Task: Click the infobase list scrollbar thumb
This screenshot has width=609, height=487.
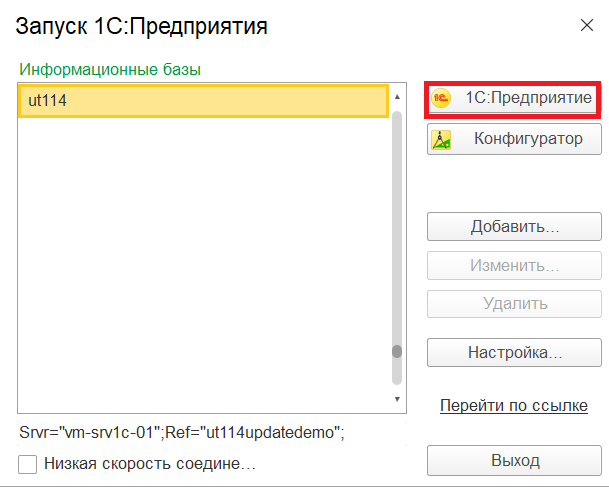Action: point(397,351)
